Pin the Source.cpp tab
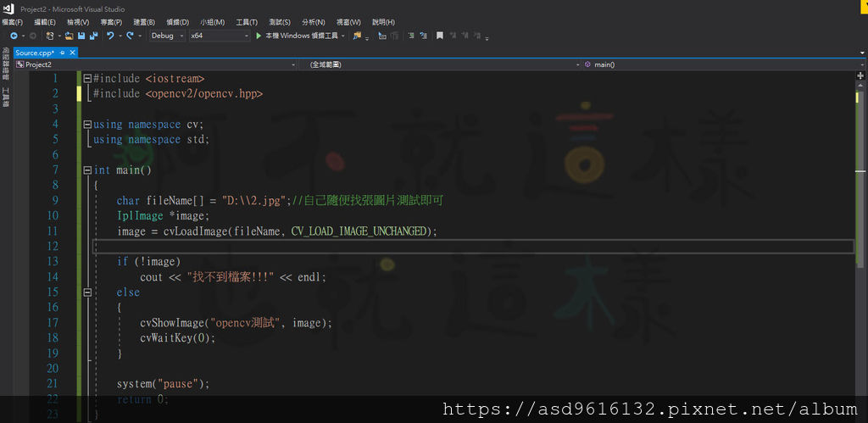This screenshot has height=423, width=868. tap(63, 53)
